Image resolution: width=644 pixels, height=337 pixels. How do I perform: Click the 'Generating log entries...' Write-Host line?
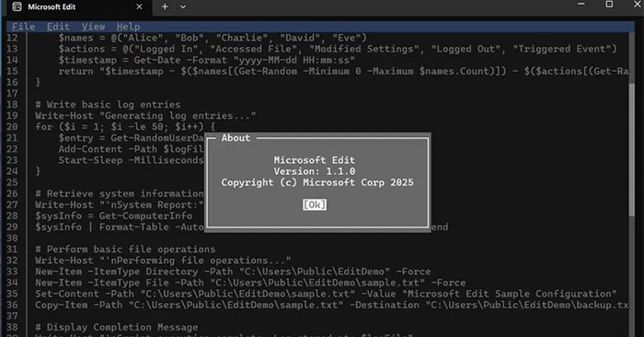145,115
